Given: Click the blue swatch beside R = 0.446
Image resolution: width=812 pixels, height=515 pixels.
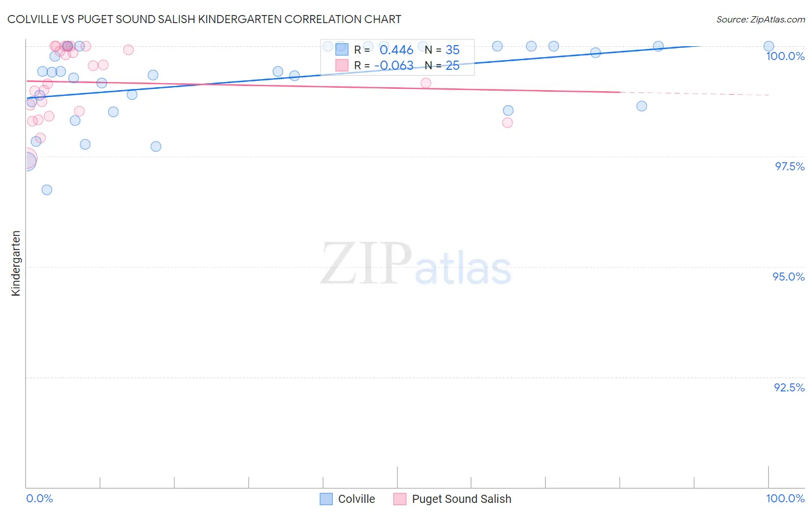Looking at the screenshot, I should [x=342, y=50].
